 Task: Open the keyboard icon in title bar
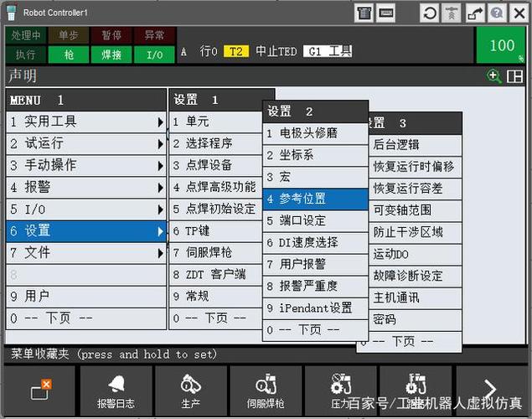385,13
